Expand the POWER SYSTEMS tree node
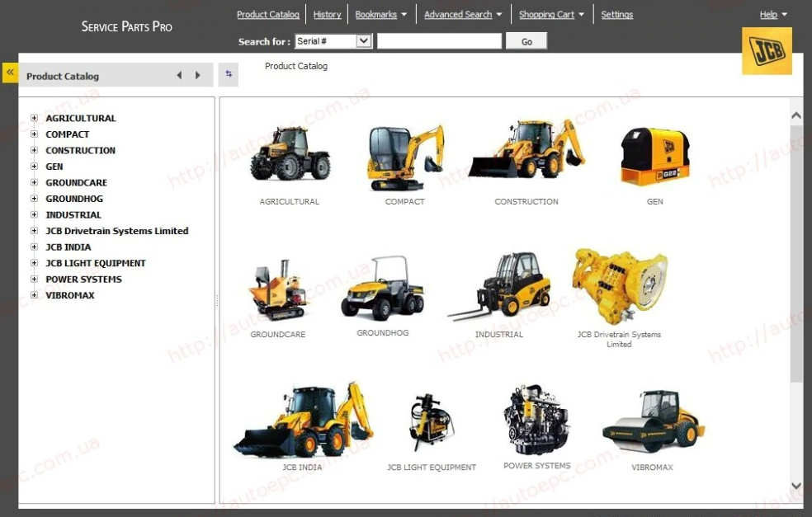 [x=34, y=279]
